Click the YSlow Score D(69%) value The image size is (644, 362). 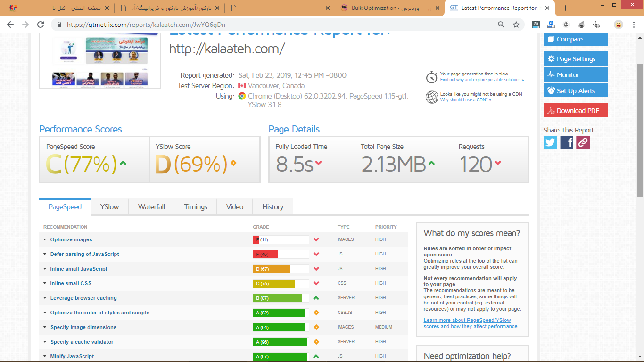pyautogui.click(x=192, y=164)
